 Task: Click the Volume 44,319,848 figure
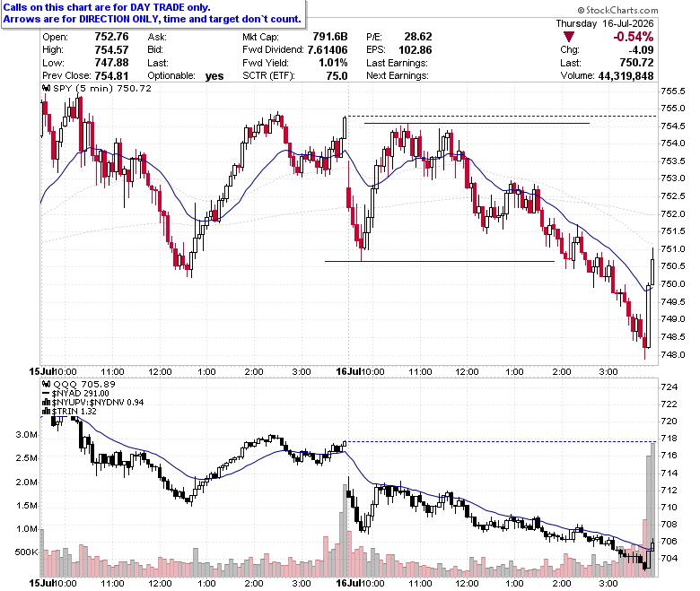pos(626,76)
